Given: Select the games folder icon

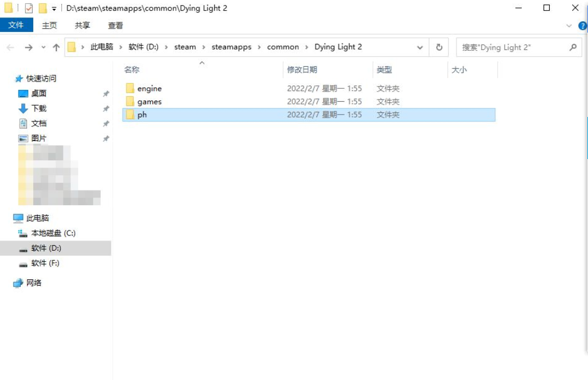Looking at the screenshot, I should tap(130, 101).
